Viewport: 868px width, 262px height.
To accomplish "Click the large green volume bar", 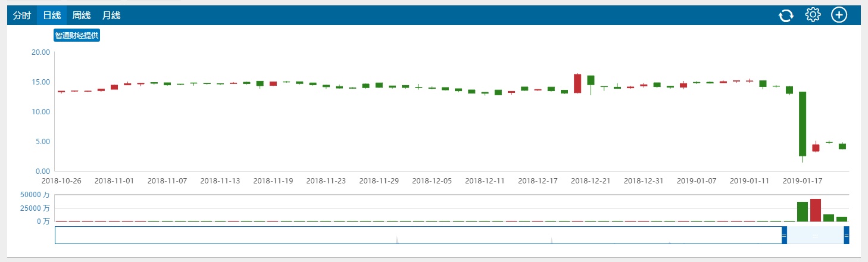I will pos(803,211).
